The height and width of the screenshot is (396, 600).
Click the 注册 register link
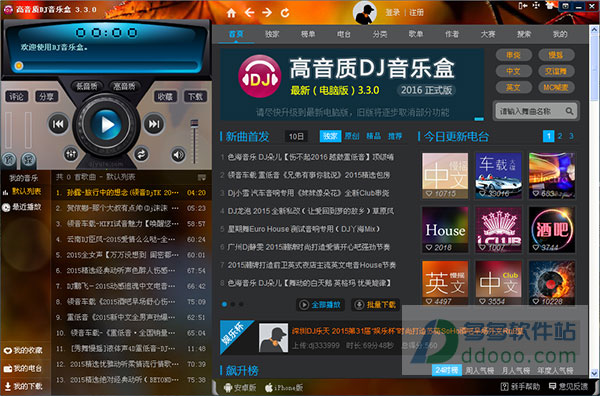click(416, 13)
